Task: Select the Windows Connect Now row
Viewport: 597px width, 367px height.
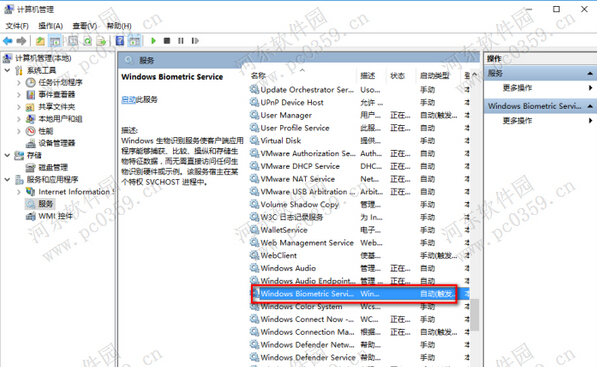Action: tap(359, 319)
